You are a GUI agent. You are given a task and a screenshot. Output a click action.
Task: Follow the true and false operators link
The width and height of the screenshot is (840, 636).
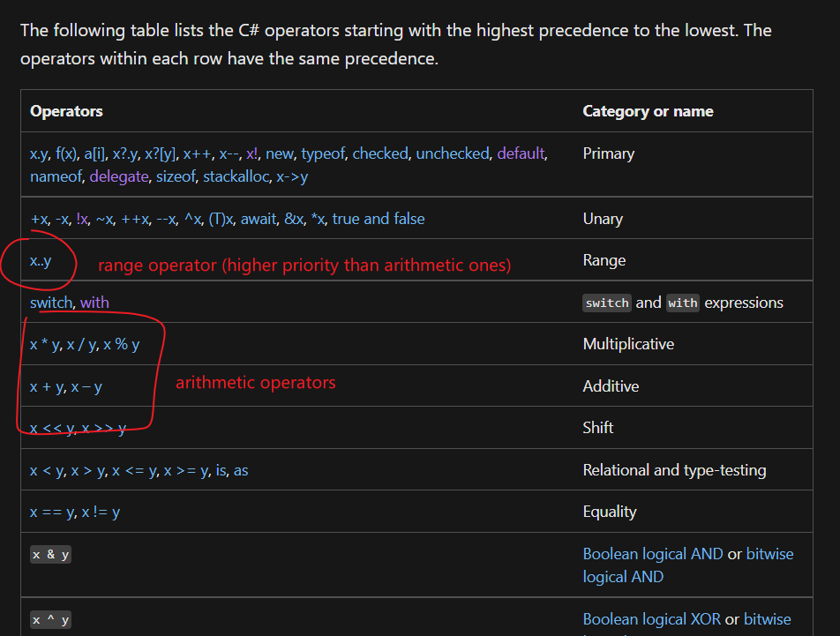[379, 219]
